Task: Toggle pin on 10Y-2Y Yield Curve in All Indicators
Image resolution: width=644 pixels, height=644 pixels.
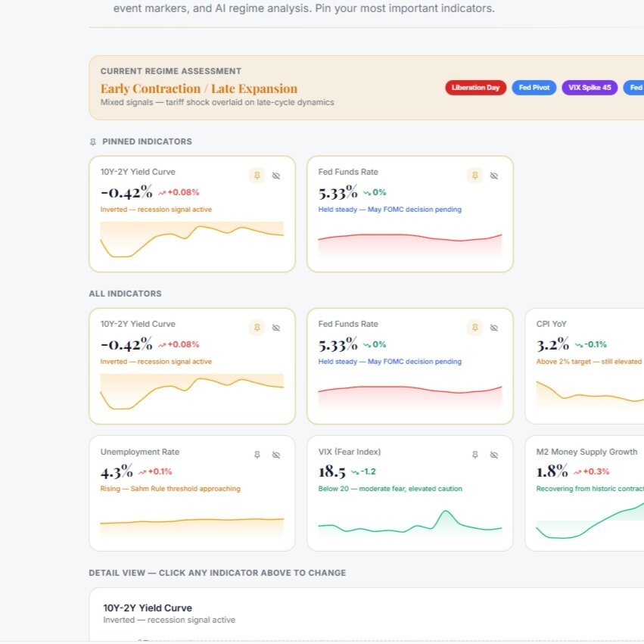Action: (257, 328)
